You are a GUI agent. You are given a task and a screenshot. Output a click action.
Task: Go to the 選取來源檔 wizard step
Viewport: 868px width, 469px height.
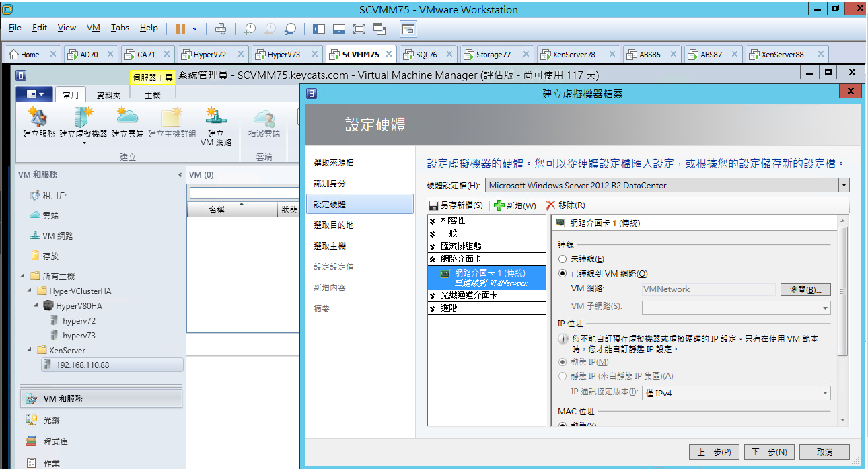334,163
